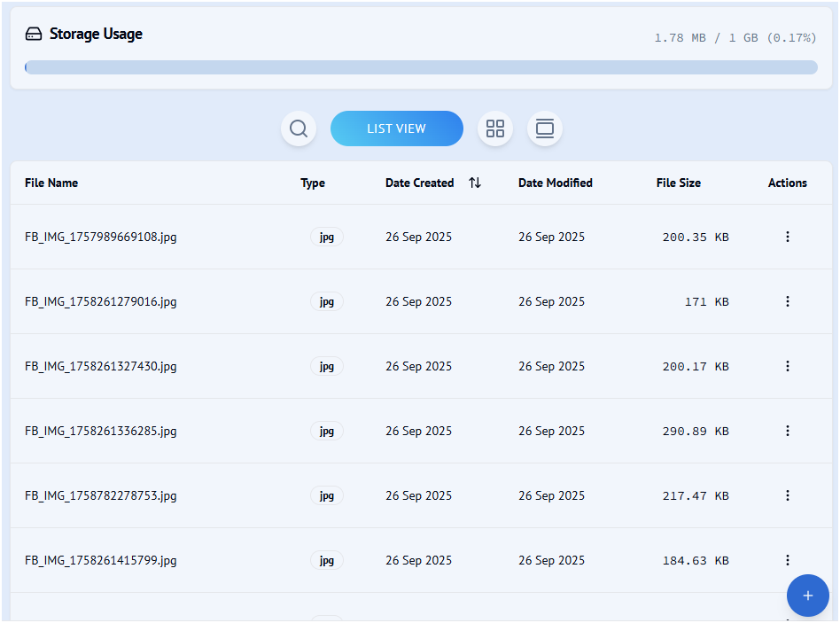Open actions menu for FB_IMG_1758261327430.jpg
This screenshot has width=840, height=623.
tap(787, 366)
